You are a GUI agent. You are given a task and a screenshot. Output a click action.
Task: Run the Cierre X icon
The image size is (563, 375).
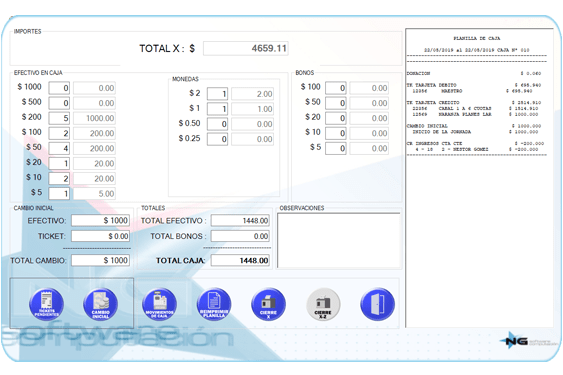268,304
